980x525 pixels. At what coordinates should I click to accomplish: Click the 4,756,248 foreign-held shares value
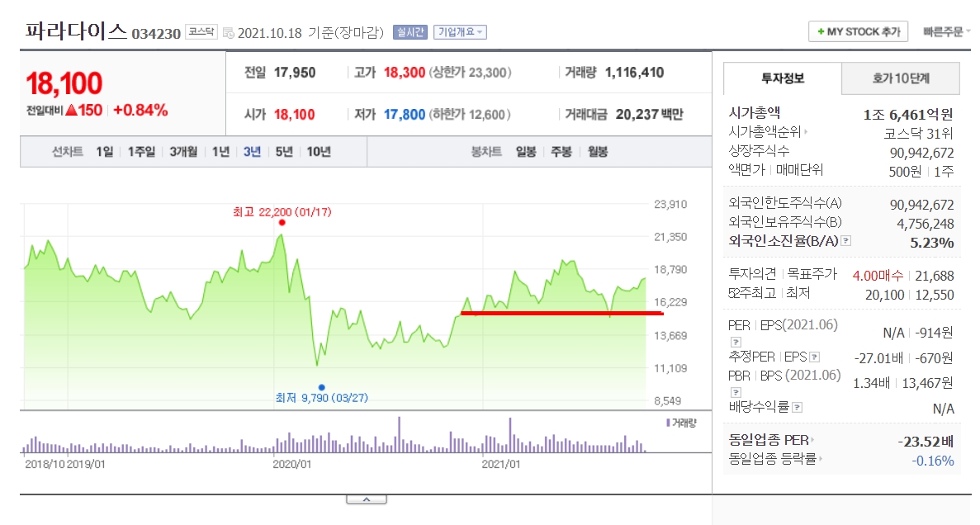926,224
